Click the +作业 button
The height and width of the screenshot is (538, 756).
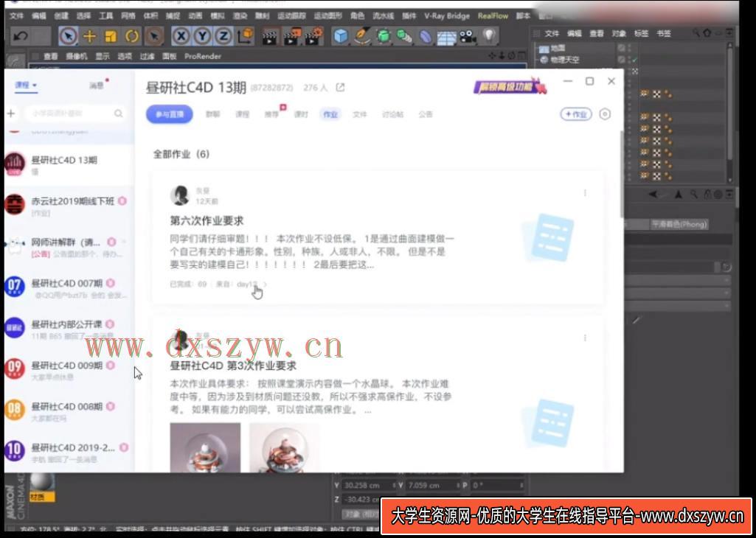pos(576,114)
